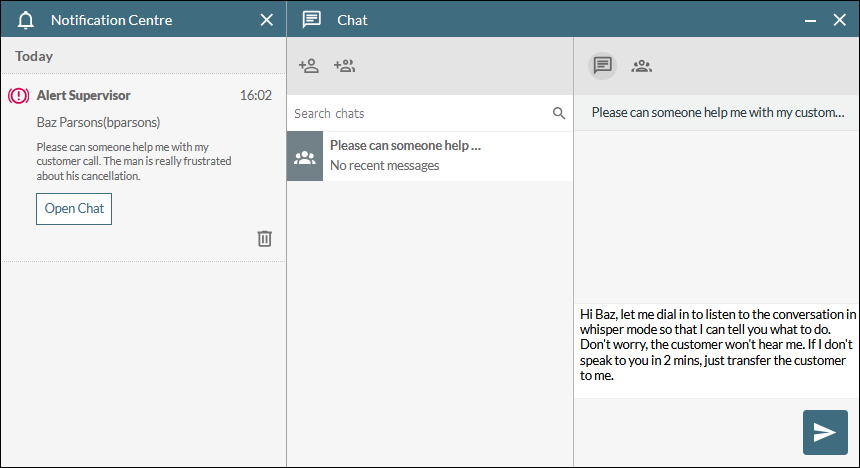Close the Notification Centre panel
The width and height of the screenshot is (860, 468).
pyautogui.click(x=266, y=20)
